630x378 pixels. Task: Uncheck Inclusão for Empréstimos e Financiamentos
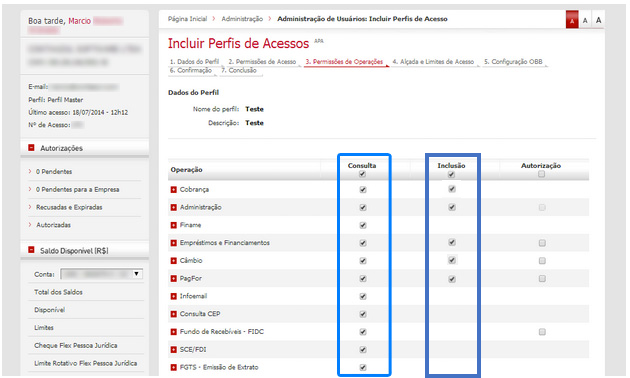tap(452, 242)
